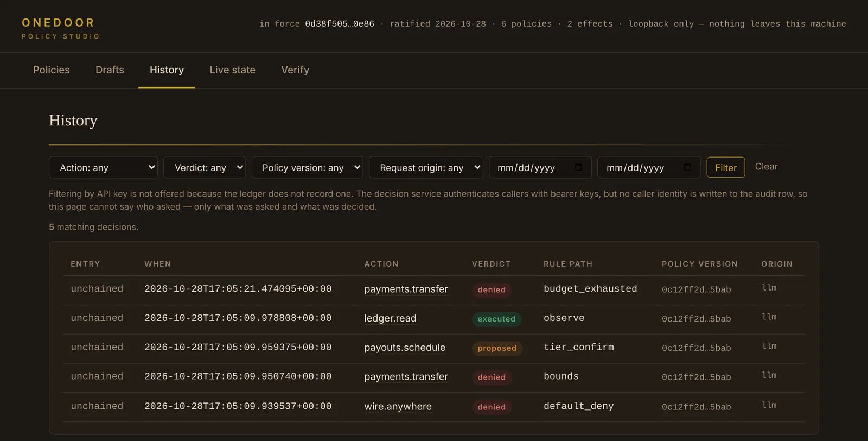This screenshot has width=868, height=441.
Task: Open the calendar picker on the start date field
Action: pyautogui.click(x=578, y=167)
